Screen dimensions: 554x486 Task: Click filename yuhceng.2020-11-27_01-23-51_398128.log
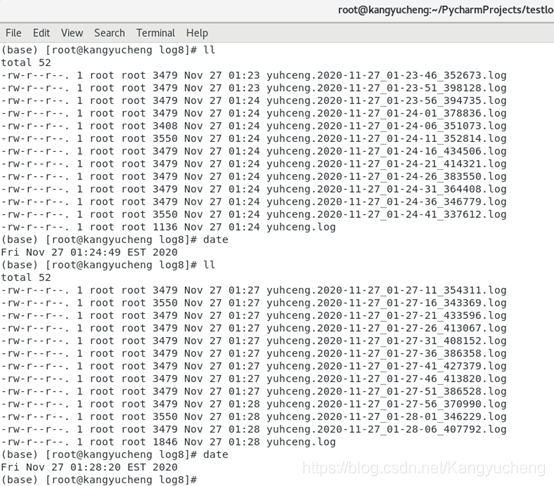click(x=386, y=88)
